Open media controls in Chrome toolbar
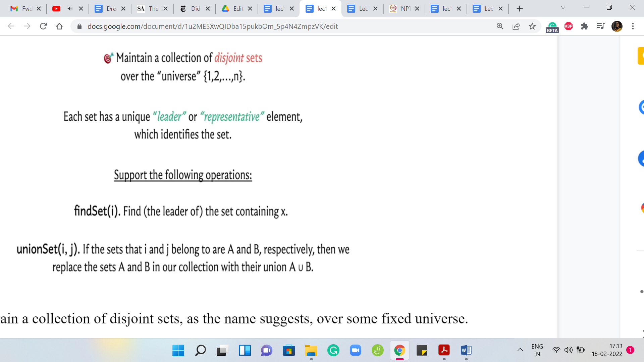This screenshot has height=362, width=644. click(x=600, y=26)
